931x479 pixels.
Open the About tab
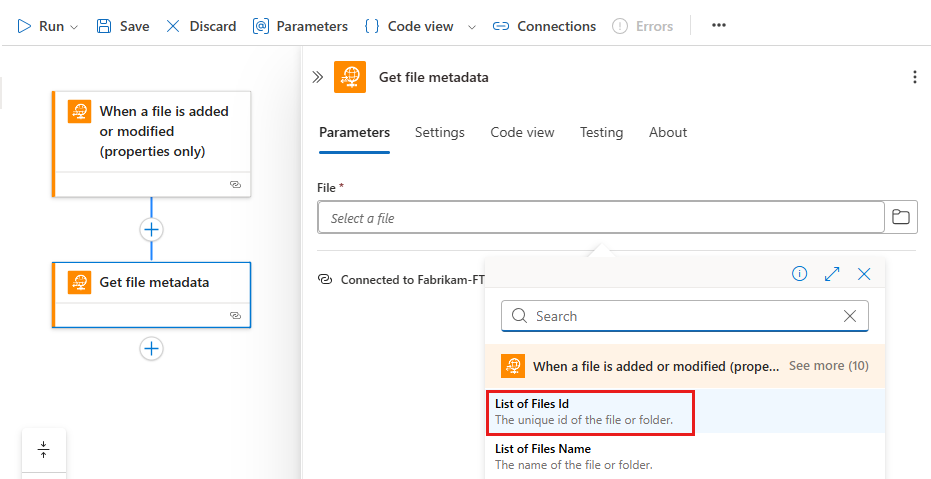[x=668, y=132]
